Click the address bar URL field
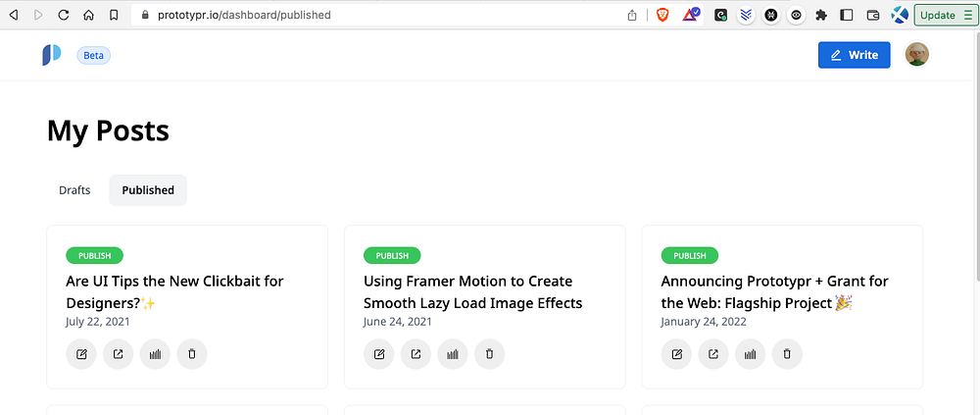980x415 pixels. [x=372, y=15]
